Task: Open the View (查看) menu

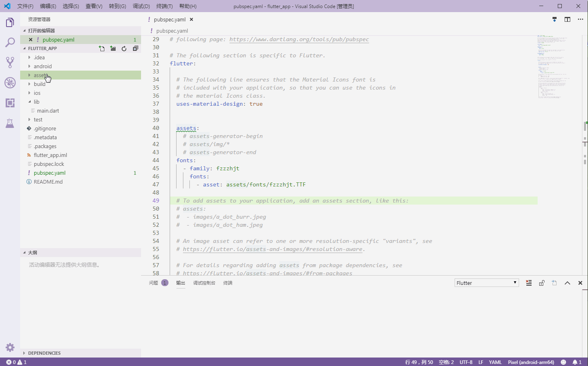Action: [94, 6]
